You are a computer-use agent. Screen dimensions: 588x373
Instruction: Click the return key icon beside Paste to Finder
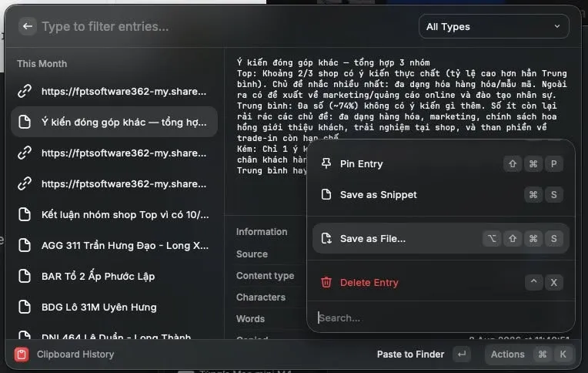click(462, 355)
